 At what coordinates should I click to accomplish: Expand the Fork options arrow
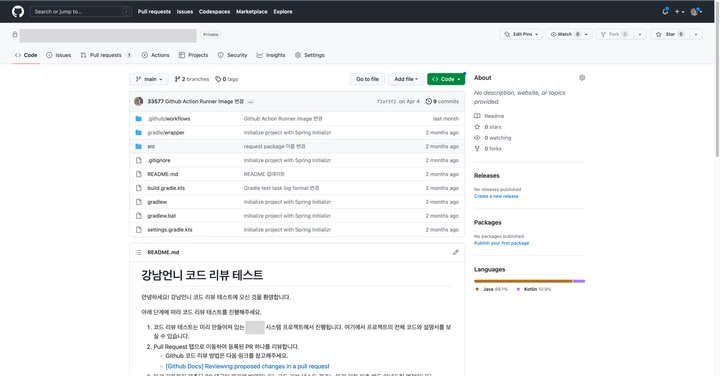(640, 34)
